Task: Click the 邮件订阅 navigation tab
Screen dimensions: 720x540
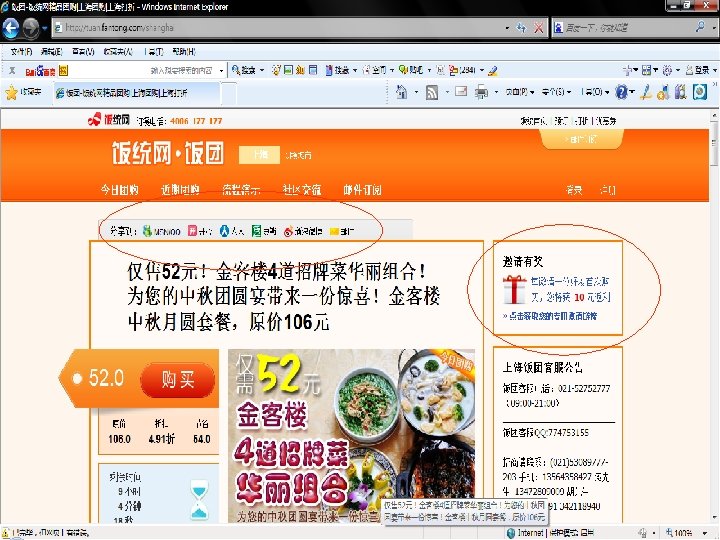Action: 362,190
